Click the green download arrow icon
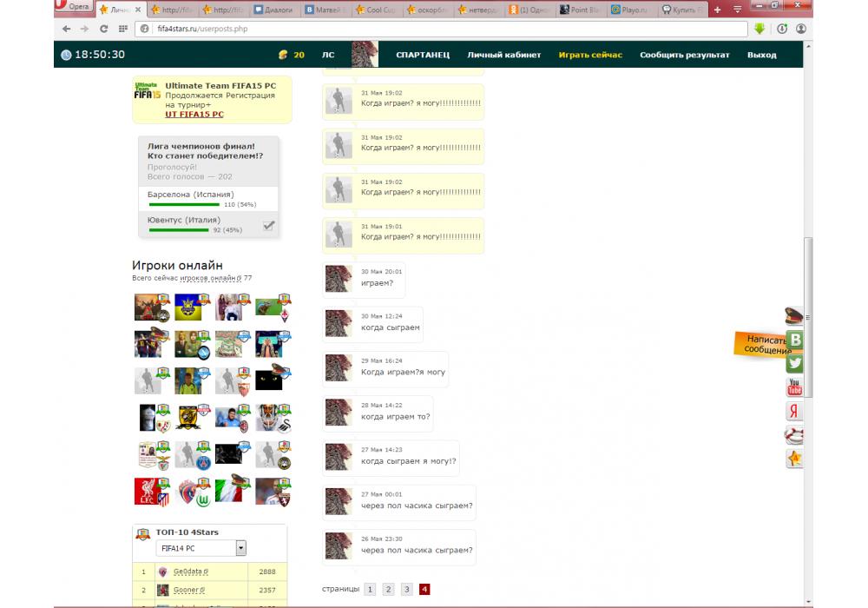868x608 pixels. coord(759,29)
